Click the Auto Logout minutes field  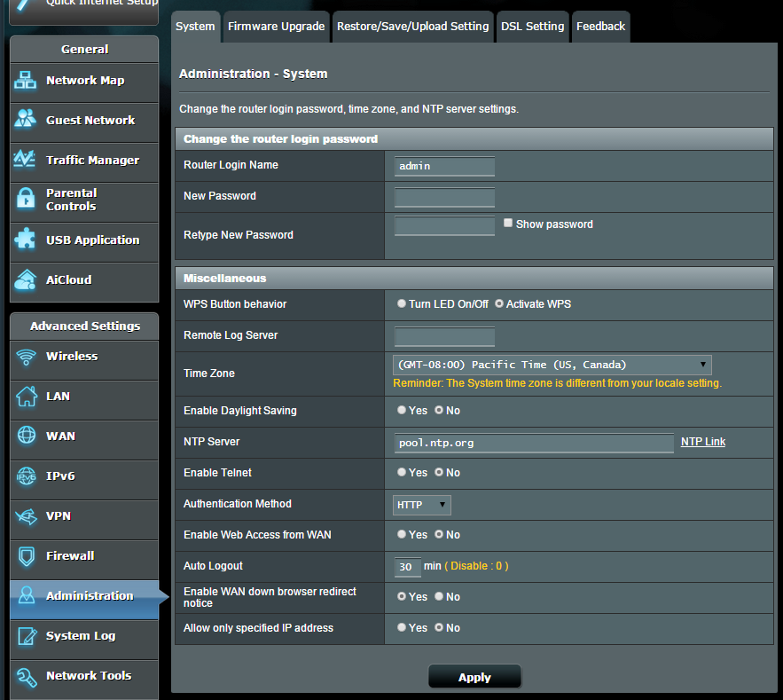coord(408,567)
